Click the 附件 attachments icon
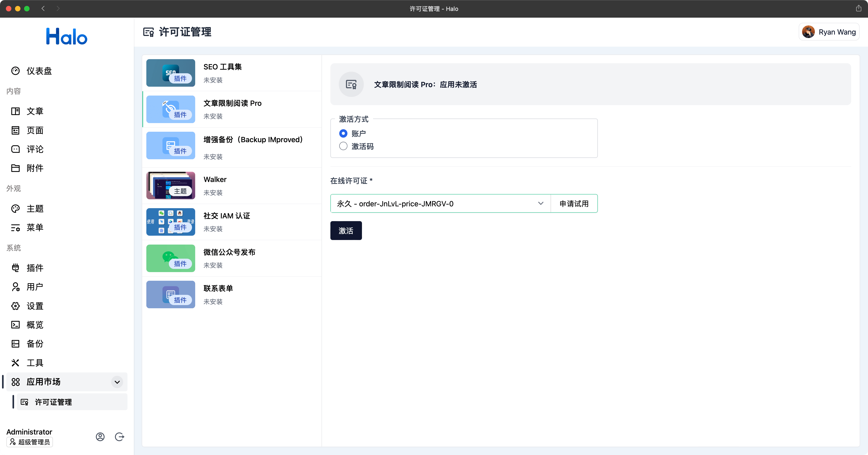The height and width of the screenshot is (455, 868). (15, 168)
